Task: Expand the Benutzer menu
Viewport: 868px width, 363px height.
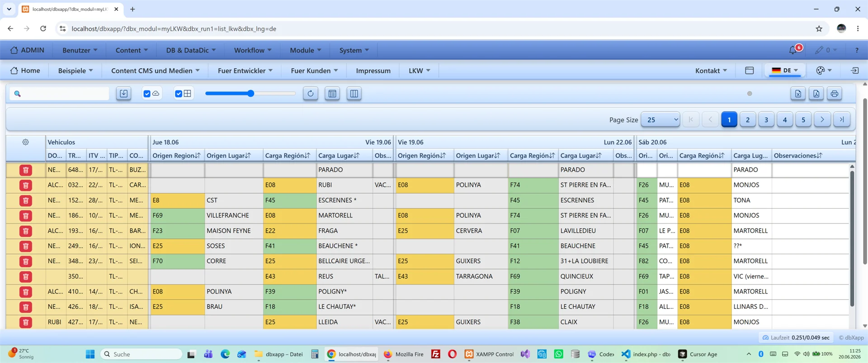Action: 80,50
